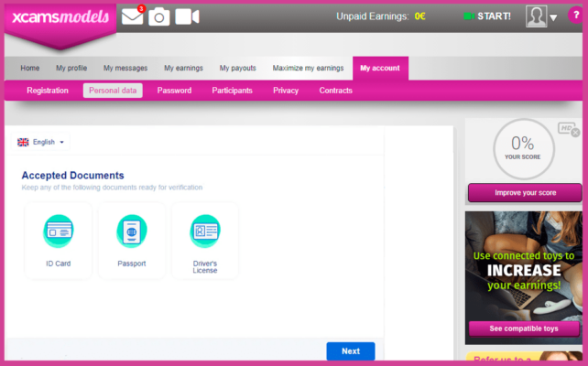Click the camera photo icon
The width and height of the screenshot is (588, 366).
(x=159, y=16)
